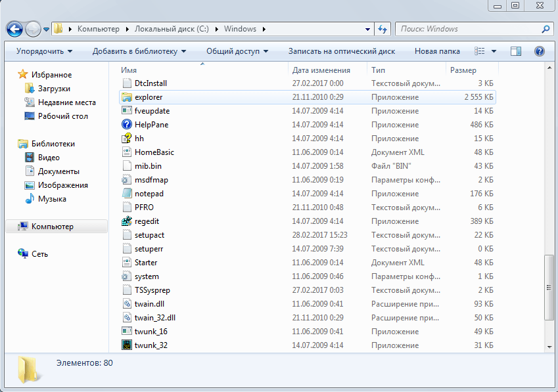This screenshot has width=558, height=392.
Task: Click Локальный диск (C:) breadcrumb
Action: click(172, 29)
